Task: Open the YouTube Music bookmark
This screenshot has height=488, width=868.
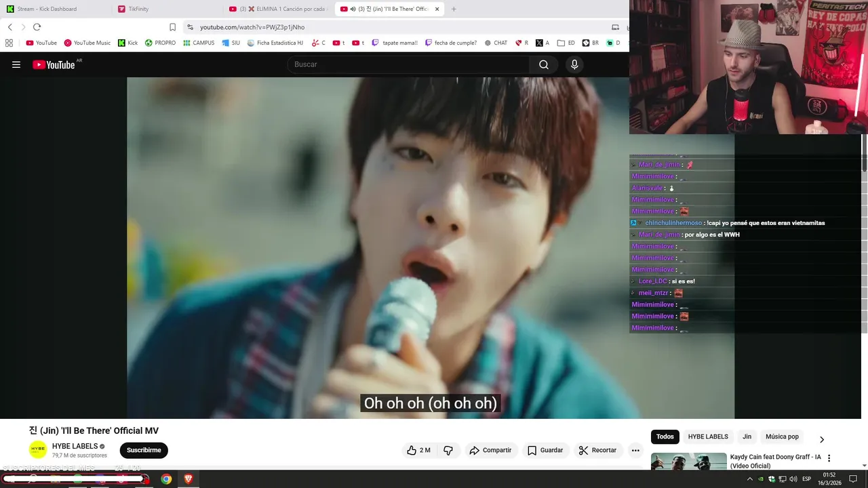Action: pyautogui.click(x=87, y=43)
